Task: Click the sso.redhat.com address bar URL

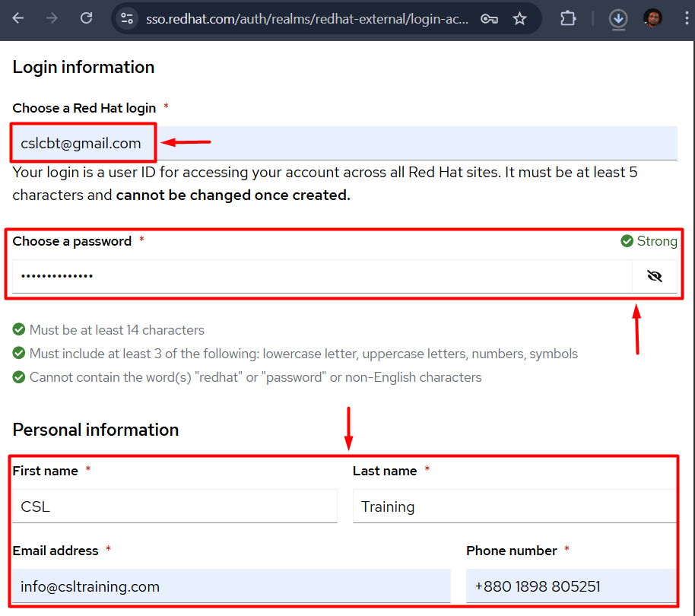Action: click(304, 18)
